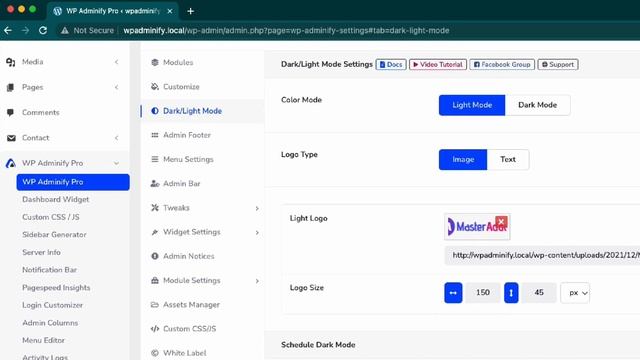
Task: Close the WP Adminify Pro browser tab
Action: (170, 11)
